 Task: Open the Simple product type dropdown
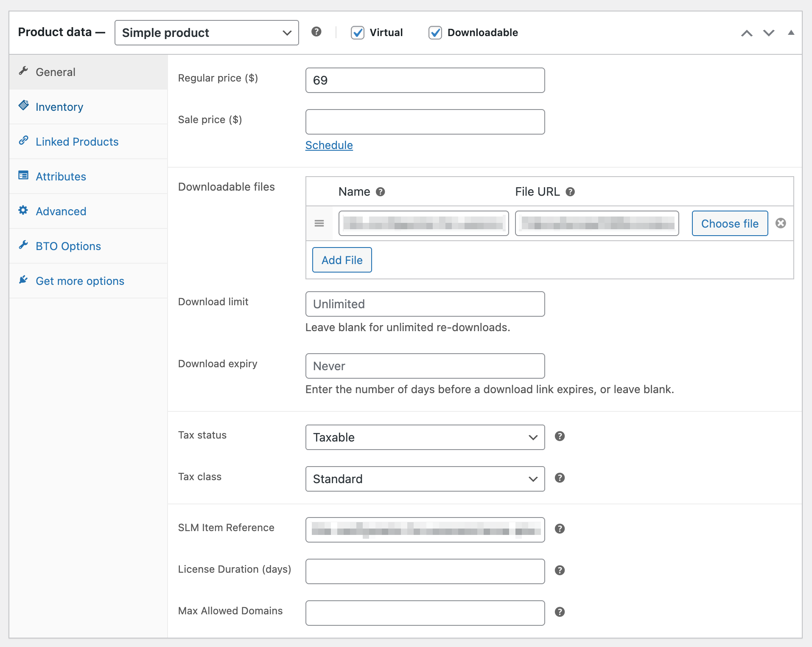pos(207,33)
